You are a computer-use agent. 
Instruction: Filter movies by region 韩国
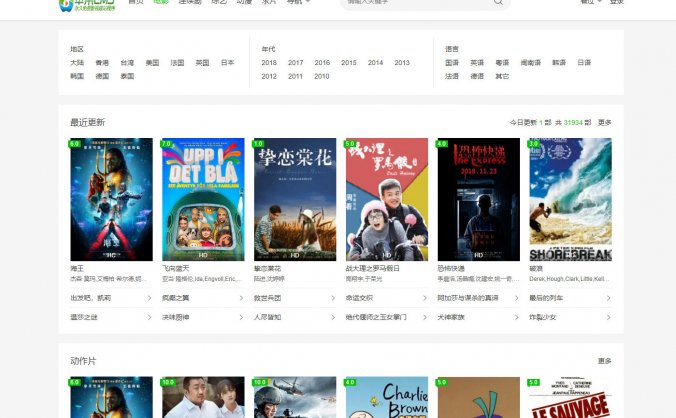coord(77,76)
